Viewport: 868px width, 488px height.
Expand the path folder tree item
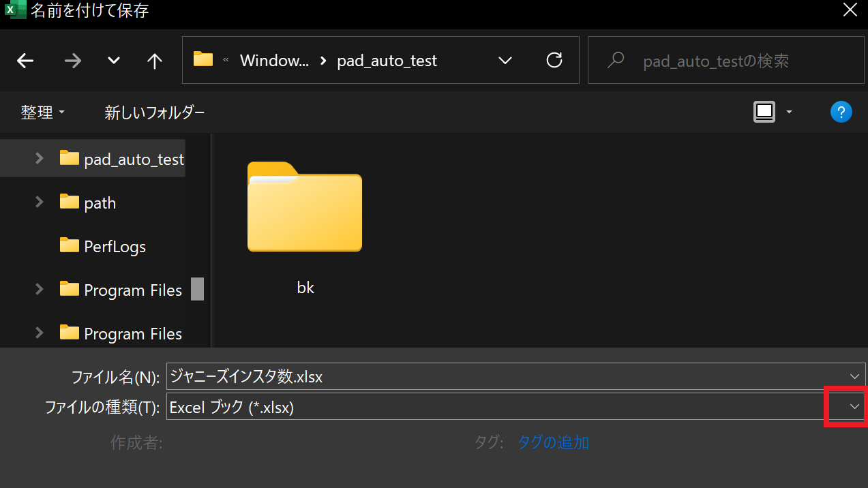pyautogui.click(x=39, y=202)
